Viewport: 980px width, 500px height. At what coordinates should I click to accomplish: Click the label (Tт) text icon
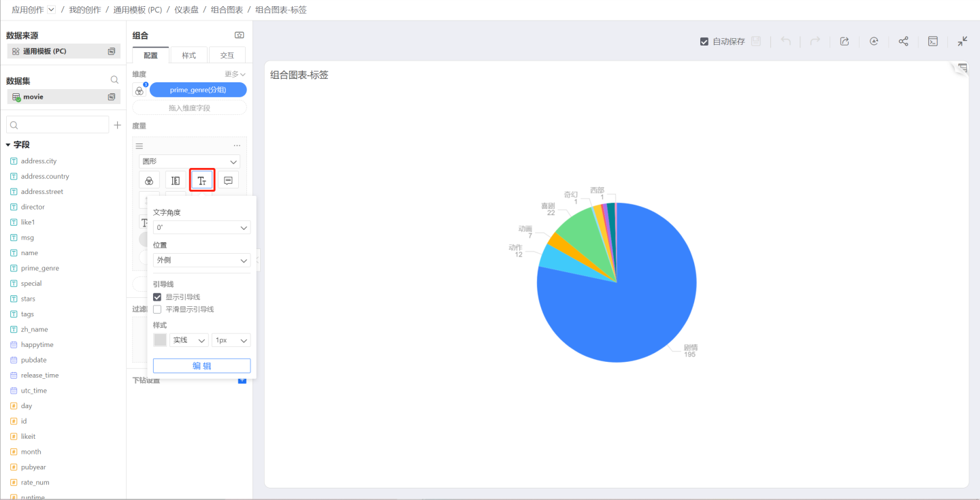(202, 180)
